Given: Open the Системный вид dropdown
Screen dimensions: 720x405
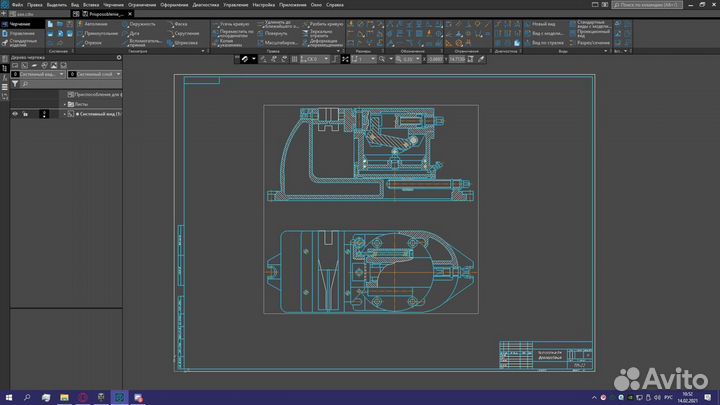Looking at the screenshot, I should click(38, 74).
